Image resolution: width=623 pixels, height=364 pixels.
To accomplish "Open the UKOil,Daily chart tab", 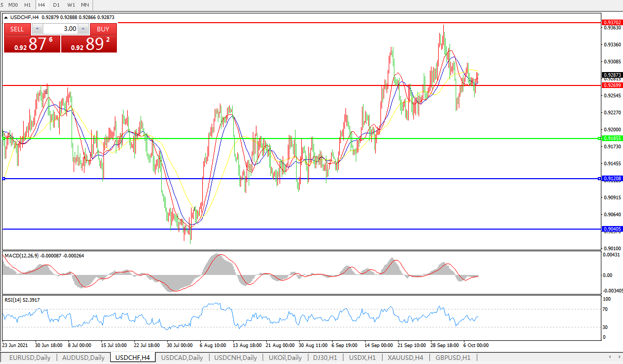I will click(x=285, y=357).
